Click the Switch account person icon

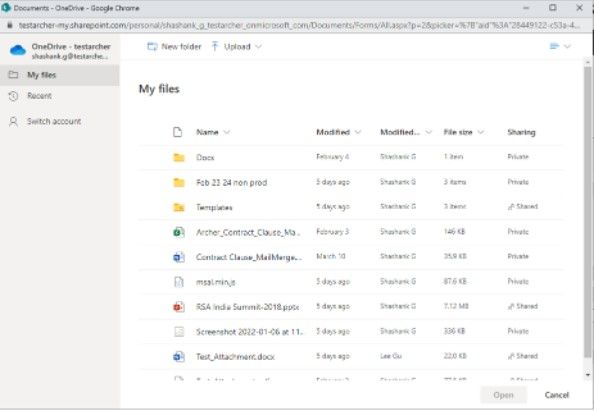coord(13,122)
